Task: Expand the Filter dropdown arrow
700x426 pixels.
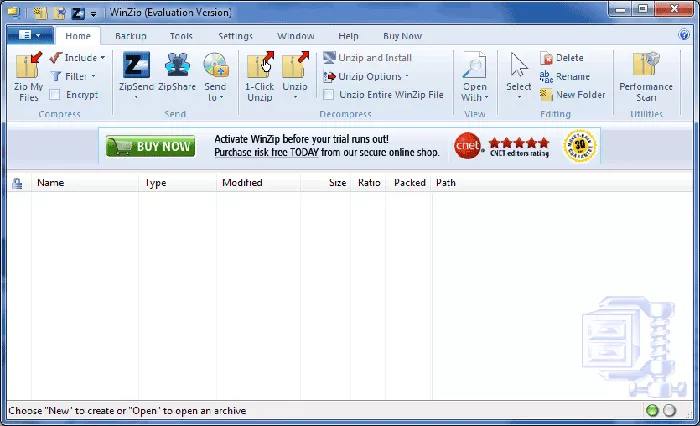Action: click(x=93, y=76)
